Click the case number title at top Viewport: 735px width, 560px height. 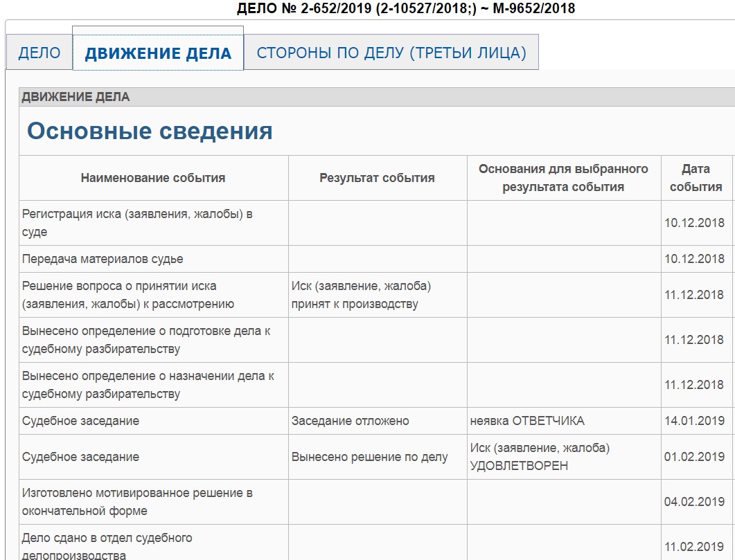click(x=406, y=8)
